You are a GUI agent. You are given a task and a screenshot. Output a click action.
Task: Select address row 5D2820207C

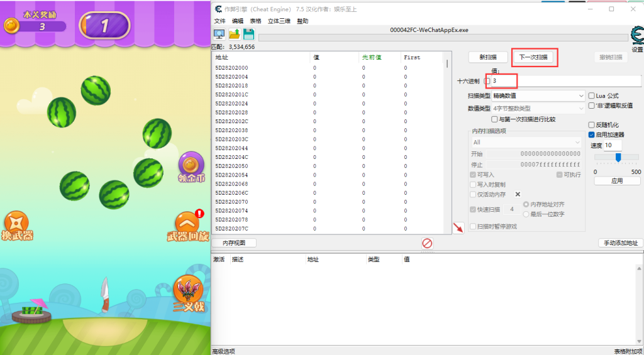click(328, 229)
